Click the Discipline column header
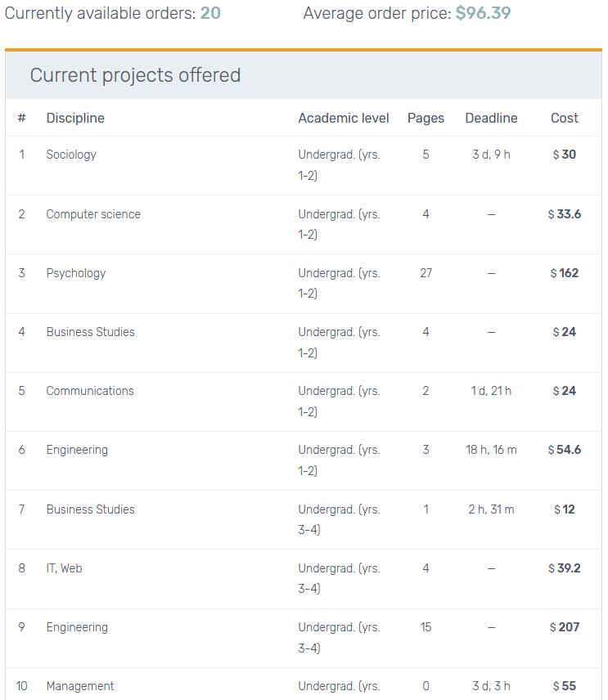The height and width of the screenshot is (700, 608). pos(75,118)
